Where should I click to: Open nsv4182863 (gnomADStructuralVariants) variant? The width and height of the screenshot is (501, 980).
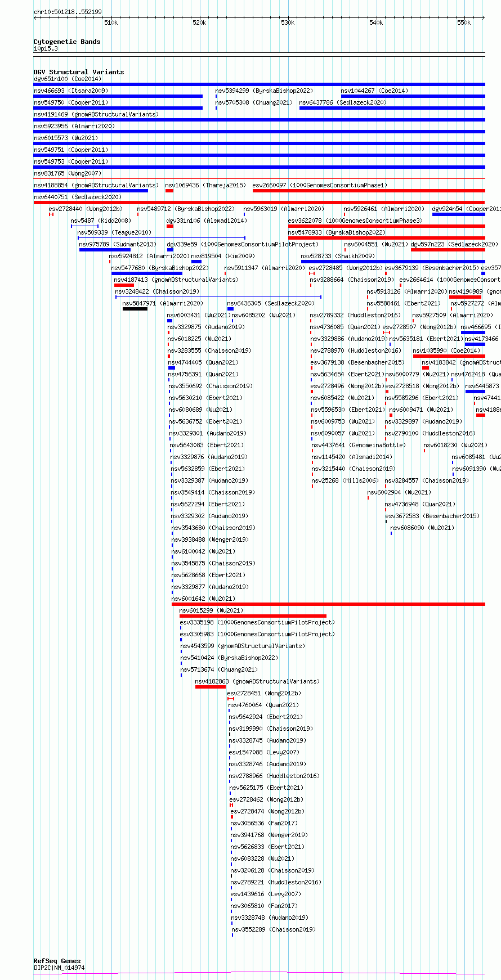[257, 681]
